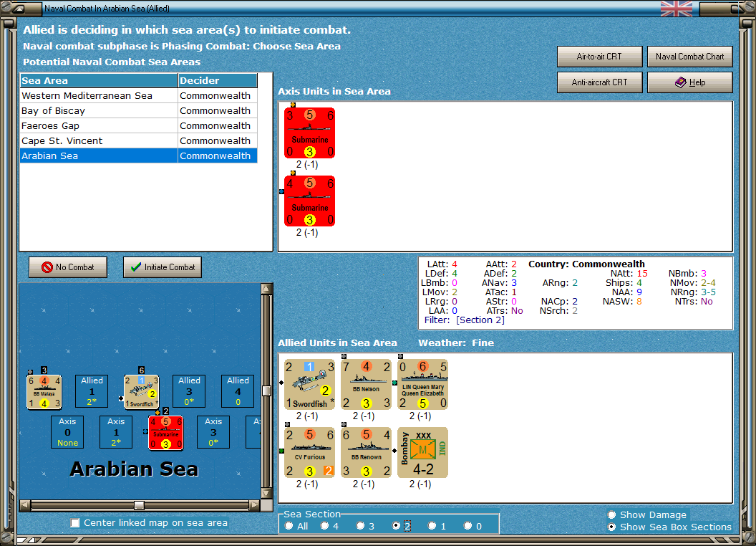Image resolution: width=756 pixels, height=546 pixels.
Task: Select sea section 1 radio button
Action: [432, 526]
